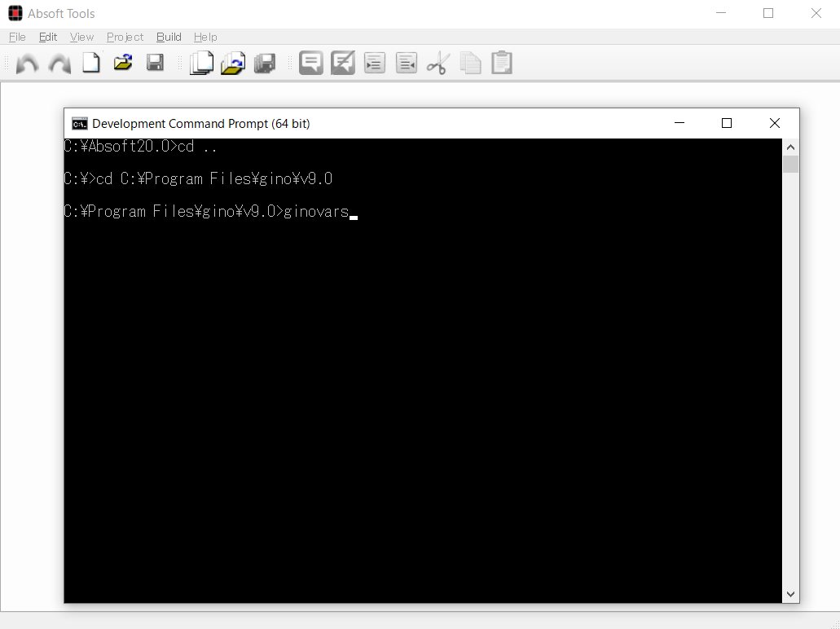The image size is (840, 629).
Task: Open the File menu
Action: click(x=17, y=37)
